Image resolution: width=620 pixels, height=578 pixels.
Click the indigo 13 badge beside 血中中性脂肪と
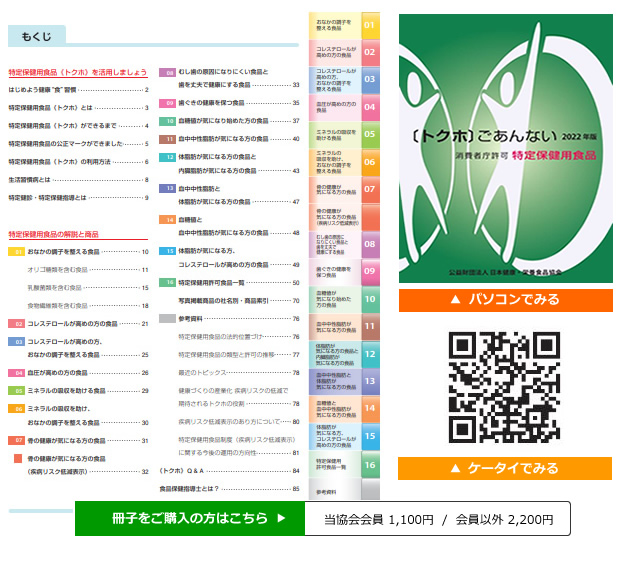coord(167,188)
